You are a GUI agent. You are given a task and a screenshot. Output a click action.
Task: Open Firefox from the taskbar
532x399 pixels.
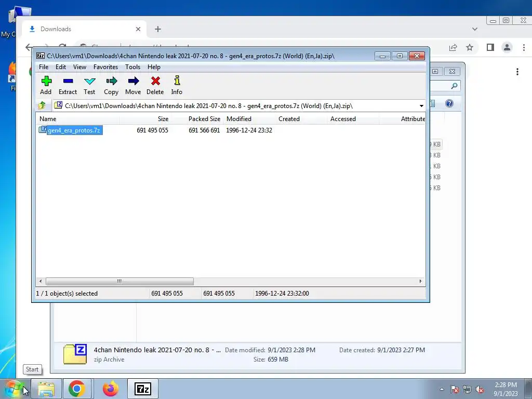pyautogui.click(x=110, y=389)
